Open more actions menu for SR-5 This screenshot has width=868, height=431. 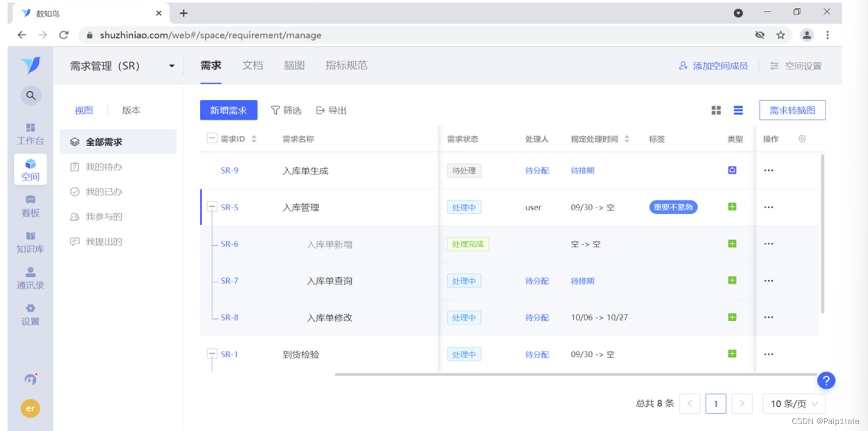point(769,207)
